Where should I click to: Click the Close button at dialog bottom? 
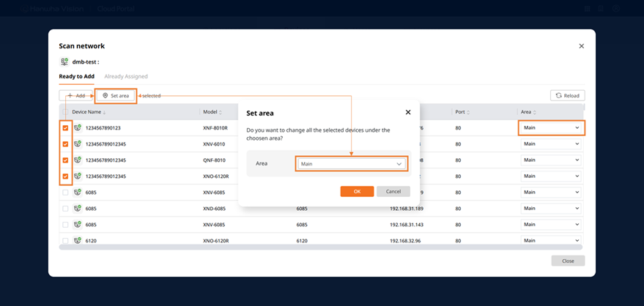pos(568,261)
